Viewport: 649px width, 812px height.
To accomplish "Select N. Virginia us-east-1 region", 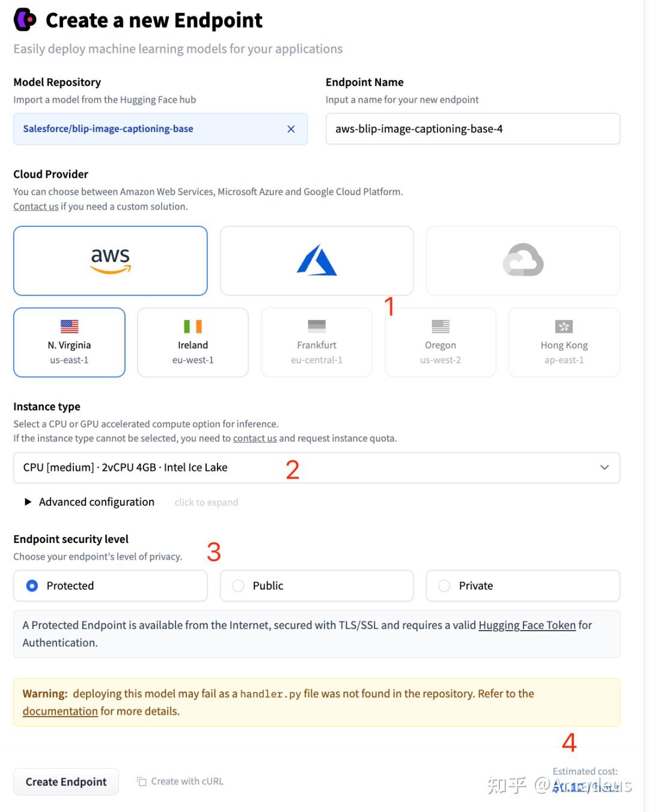I will tap(69, 342).
